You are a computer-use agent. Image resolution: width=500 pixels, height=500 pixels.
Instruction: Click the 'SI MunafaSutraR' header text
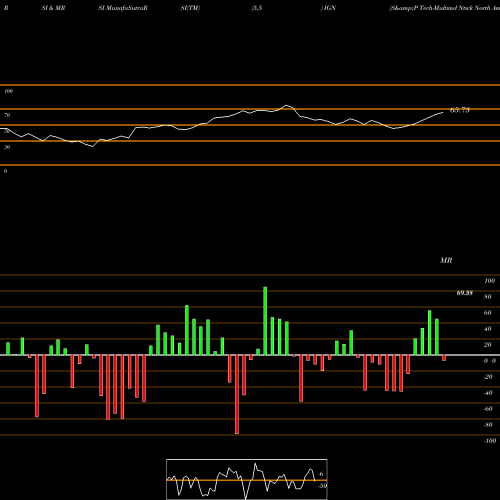click(x=123, y=8)
